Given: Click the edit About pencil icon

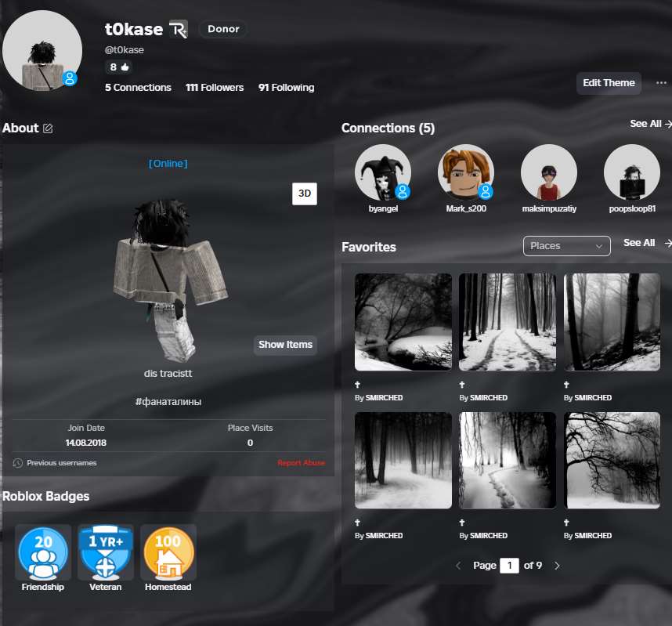Looking at the screenshot, I should click(48, 128).
